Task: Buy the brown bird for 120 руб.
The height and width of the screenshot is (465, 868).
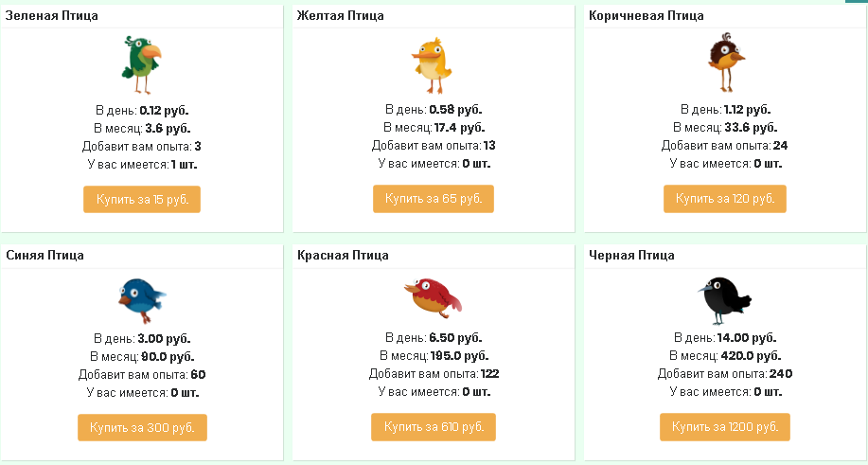Action: pos(725,199)
